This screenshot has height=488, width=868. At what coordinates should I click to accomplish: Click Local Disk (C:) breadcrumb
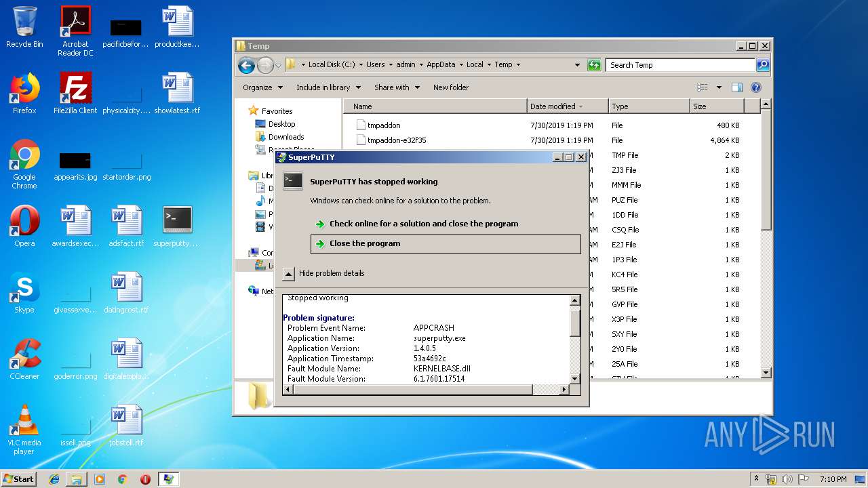332,65
